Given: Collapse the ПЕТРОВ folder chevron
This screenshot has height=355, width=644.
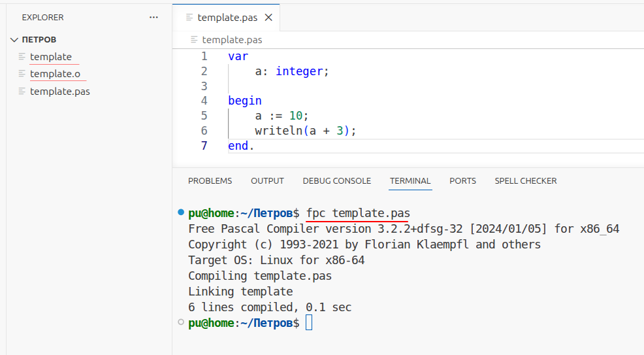Looking at the screenshot, I should pyautogui.click(x=14, y=40).
